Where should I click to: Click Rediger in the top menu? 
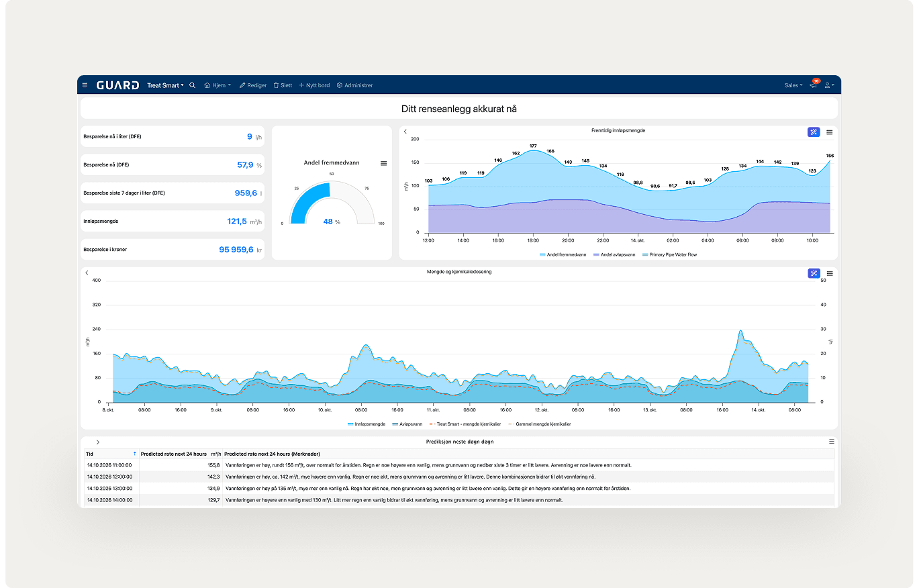(253, 85)
